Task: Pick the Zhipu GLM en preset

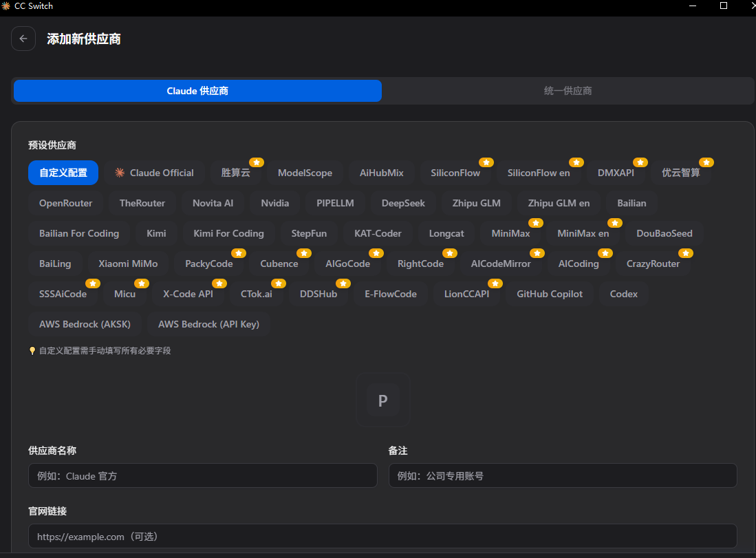Action: click(x=559, y=203)
